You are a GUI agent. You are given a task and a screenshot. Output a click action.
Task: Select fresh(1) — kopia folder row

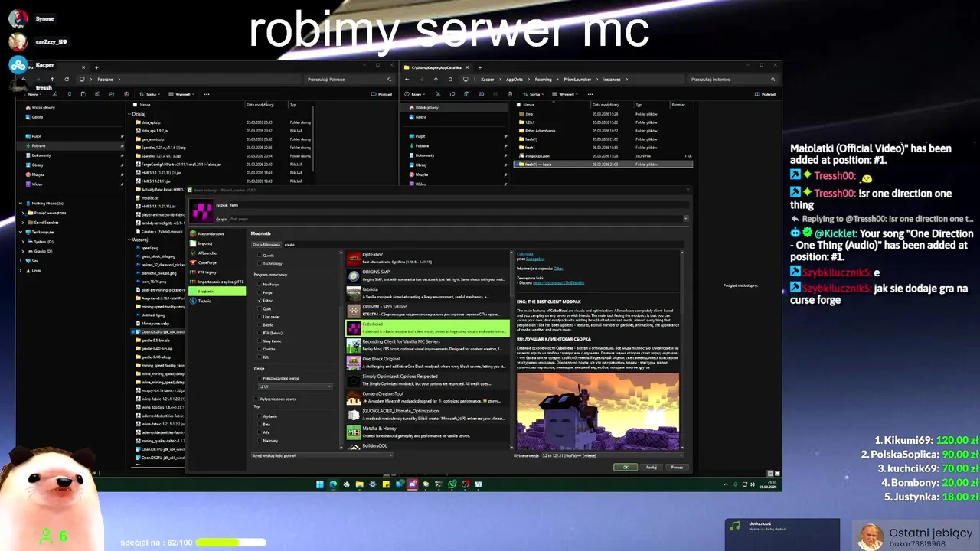point(605,164)
